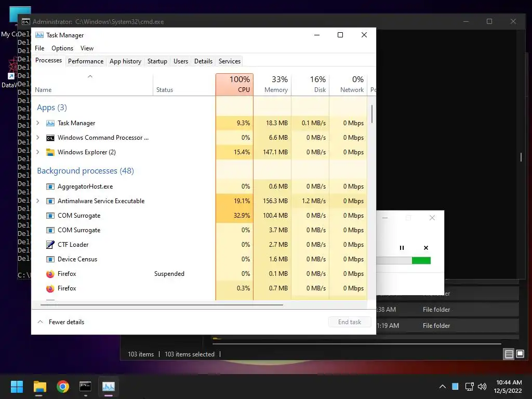Select the first COM Surrogate process at 32.9%
This screenshot has height=399, width=532.
[x=199, y=216]
